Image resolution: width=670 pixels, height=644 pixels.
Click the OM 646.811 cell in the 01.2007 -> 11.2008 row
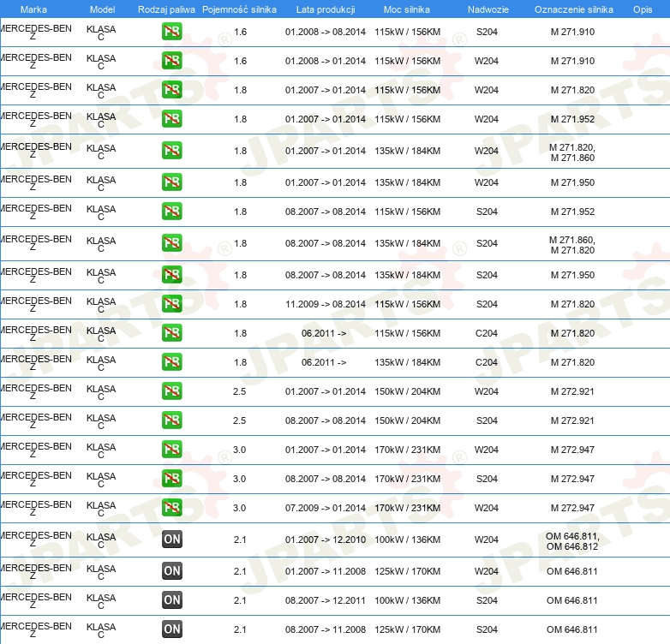[572, 571]
